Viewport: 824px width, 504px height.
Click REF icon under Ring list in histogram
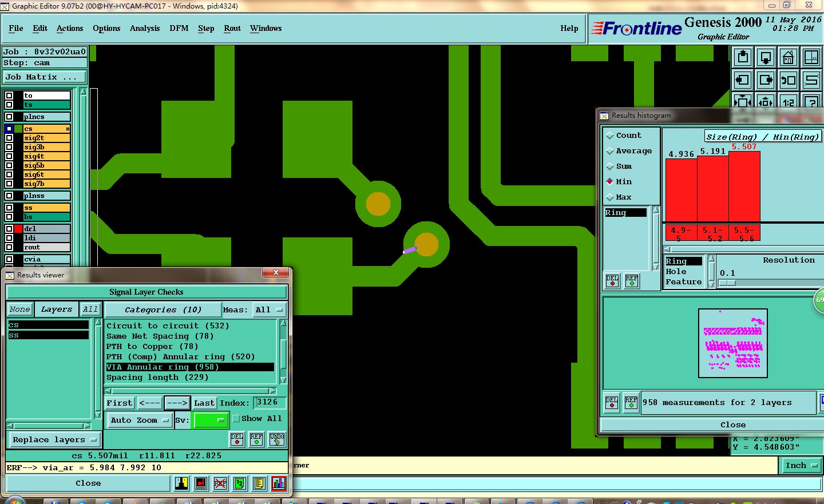[x=632, y=281]
